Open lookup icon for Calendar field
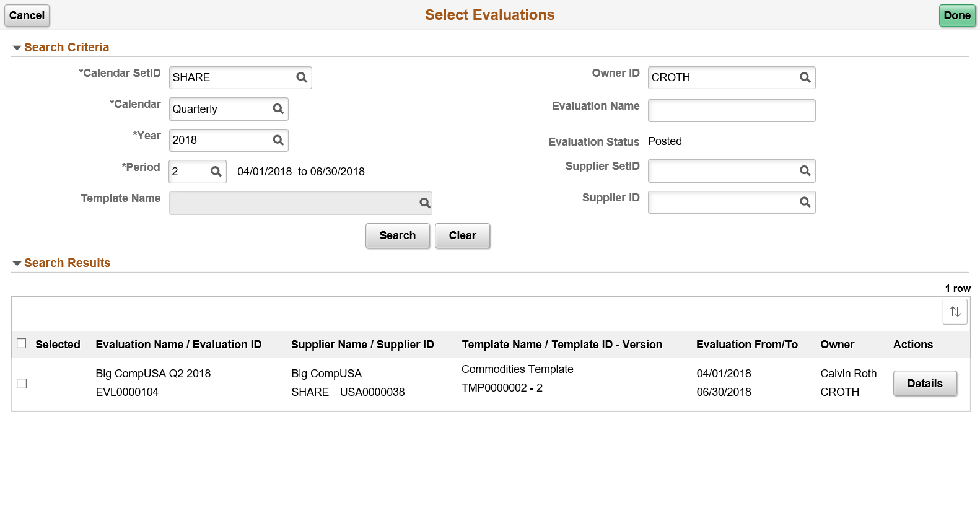The height and width of the screenshot is (518, 980). click(278, 109)
